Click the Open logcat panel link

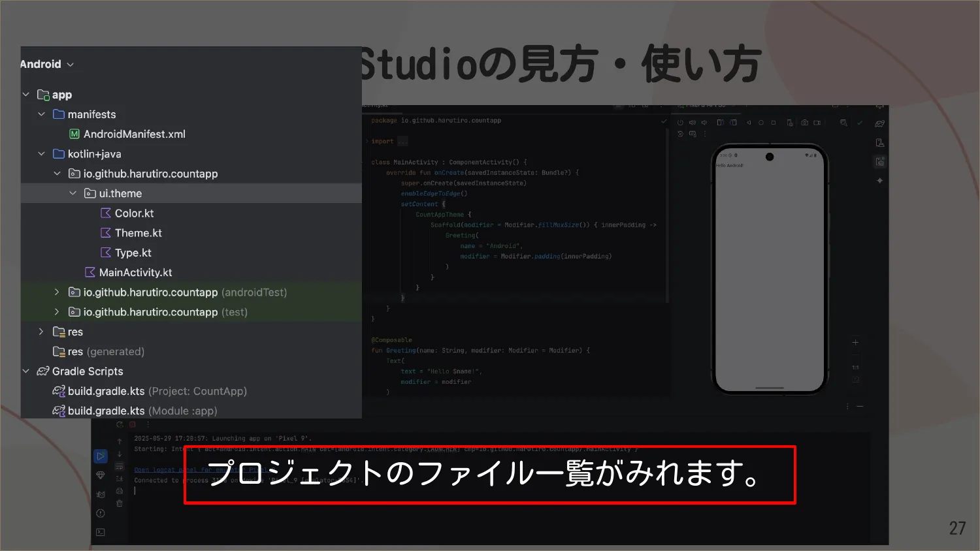click(157, 469)
